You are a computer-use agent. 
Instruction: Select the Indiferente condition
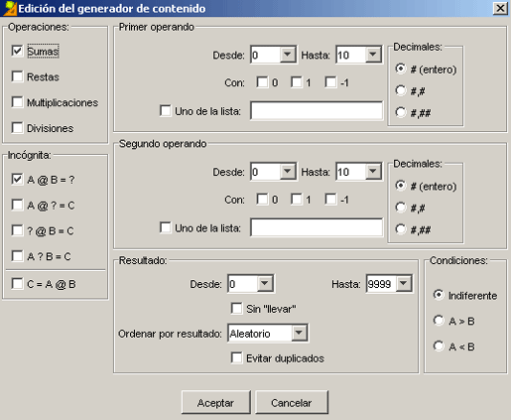(439, 295)
